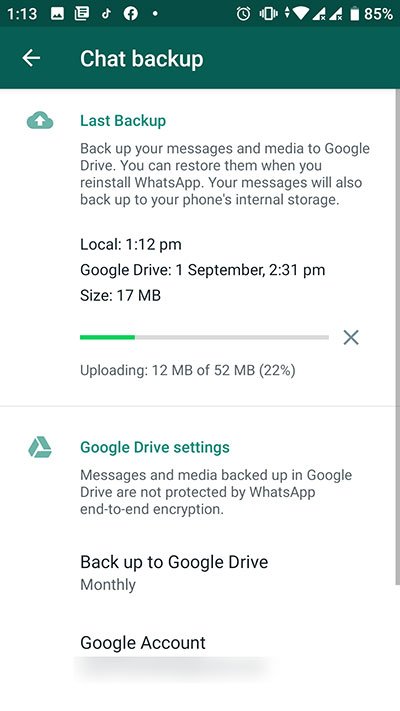Cancel the upload with the X icon
This screenshot has height=711, width=400.
(351, 337)
